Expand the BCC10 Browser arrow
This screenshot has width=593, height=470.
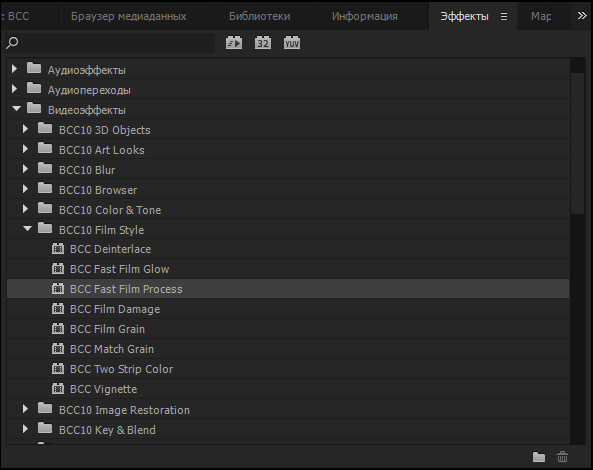(x=25, y=189)
